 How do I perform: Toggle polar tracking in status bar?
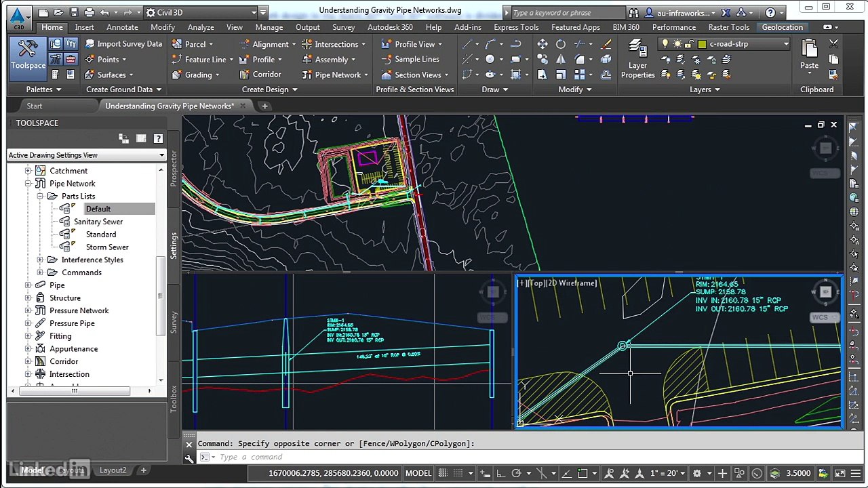click(516, 473)
